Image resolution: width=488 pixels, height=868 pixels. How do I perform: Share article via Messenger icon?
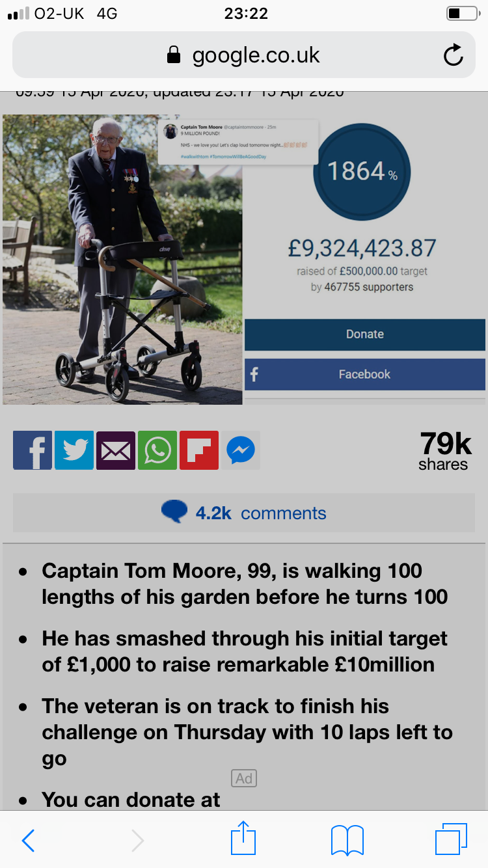point(241,450)
